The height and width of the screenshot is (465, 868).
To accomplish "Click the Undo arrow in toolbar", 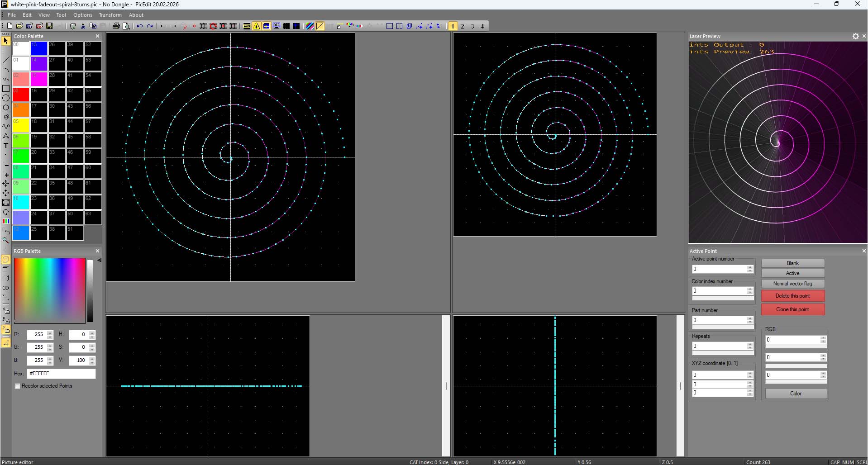I will tap(140, 26).
